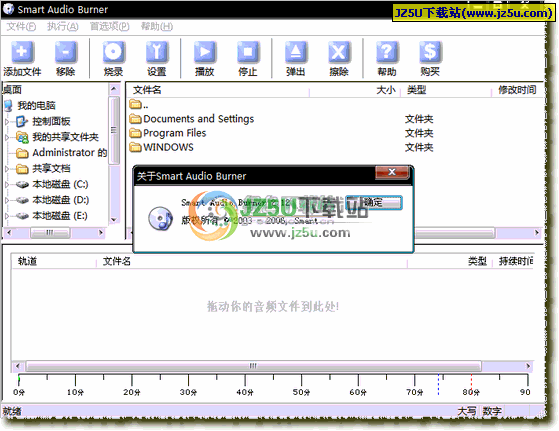The height and width of the screenshot is (431, 559).
Task: Select 共享文档 in the folder tree
Action: 51,168
